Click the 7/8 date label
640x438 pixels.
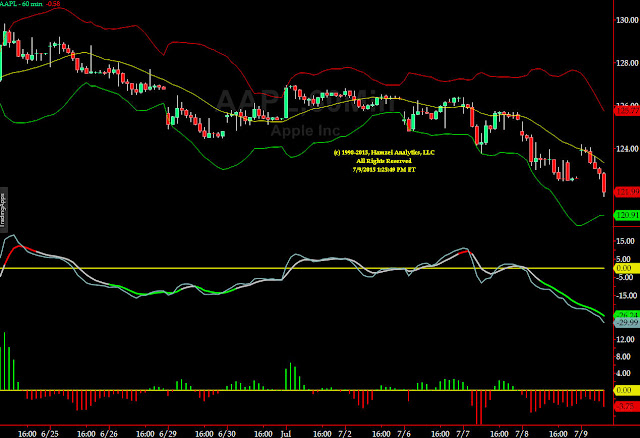522,434
